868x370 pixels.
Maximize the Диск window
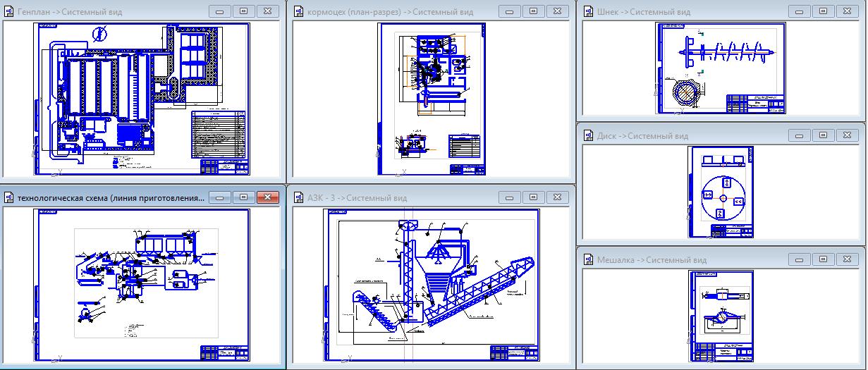pyautogui.click(x=823, y=135)
